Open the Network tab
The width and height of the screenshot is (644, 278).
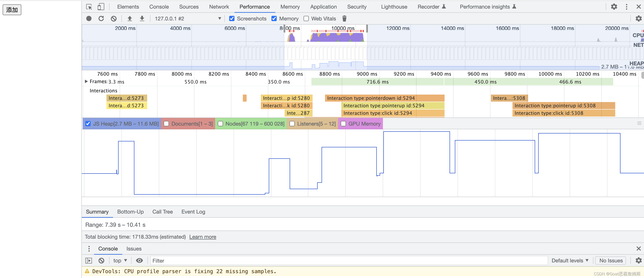coord(219,7)
